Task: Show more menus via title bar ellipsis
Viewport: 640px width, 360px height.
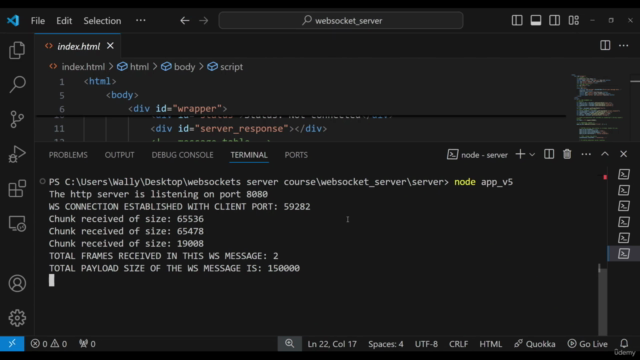Action: point(140,20)
